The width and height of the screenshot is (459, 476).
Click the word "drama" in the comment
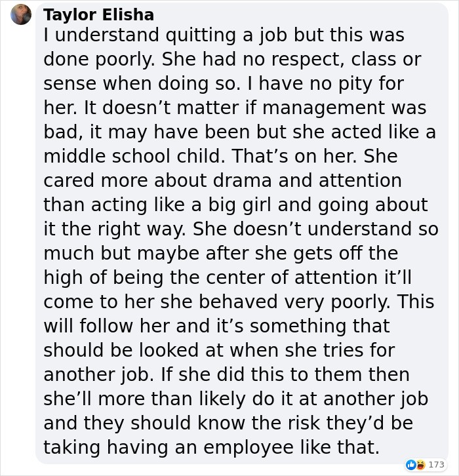[x=242, y=180]
